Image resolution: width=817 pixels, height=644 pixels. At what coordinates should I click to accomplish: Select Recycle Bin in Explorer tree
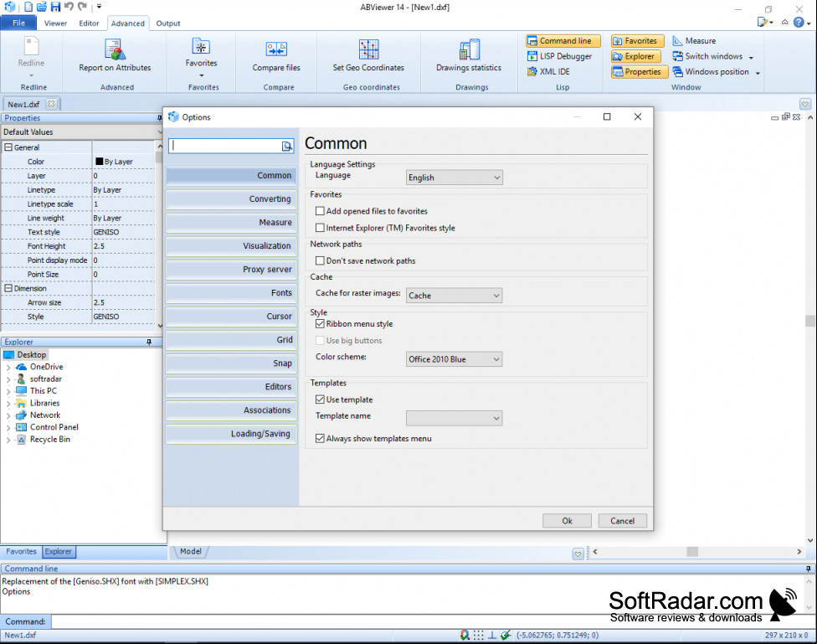50,440
